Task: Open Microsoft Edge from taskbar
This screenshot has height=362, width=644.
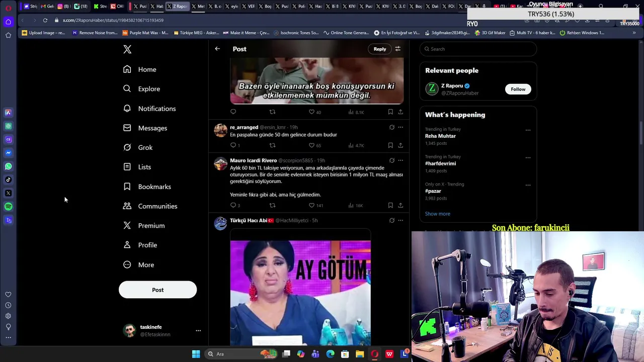Action: tap(330, 354)
